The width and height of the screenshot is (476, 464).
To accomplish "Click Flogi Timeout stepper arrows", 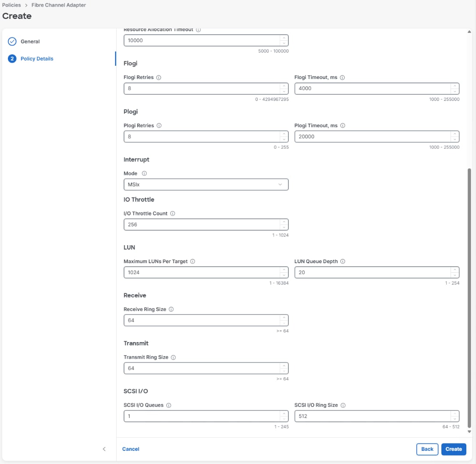I will point(455,88).
